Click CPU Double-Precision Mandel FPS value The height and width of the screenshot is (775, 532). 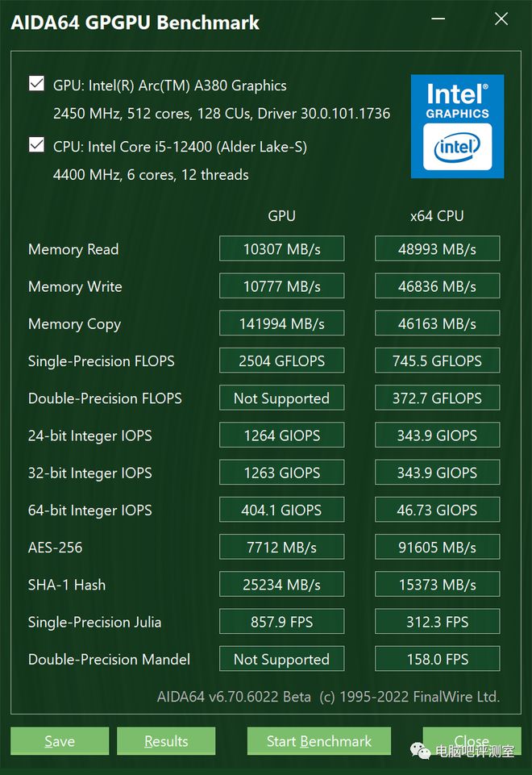(x=437, y=659)
